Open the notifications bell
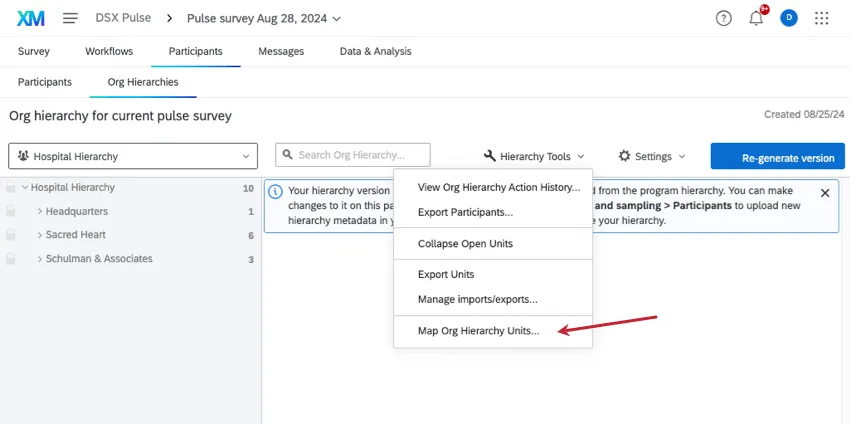 [756, 18]
